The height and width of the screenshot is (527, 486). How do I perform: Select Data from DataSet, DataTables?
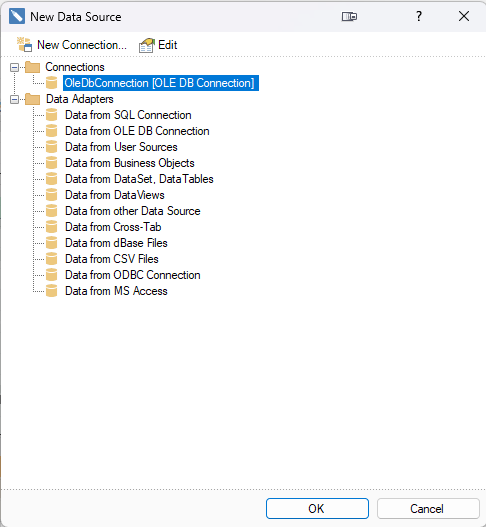[x=139, y=179]
